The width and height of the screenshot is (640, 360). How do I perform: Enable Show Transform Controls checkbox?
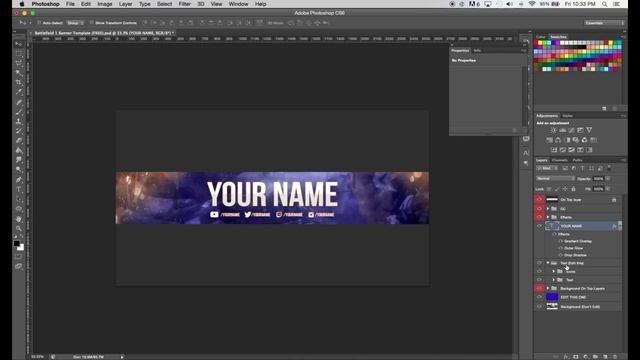(91, 23)
